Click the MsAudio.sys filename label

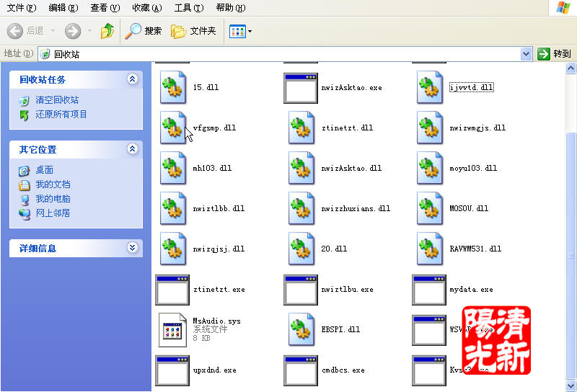pyautogui.click(x=217, y=321)
